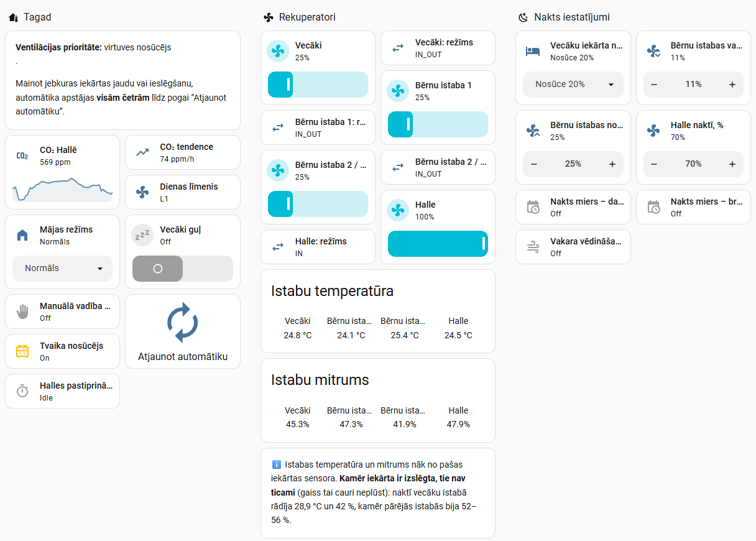Image resolution: width=756 pixels, height=541 pixels.
Task: Click the Halle recuperator fan icon
Action: [398, 210]
